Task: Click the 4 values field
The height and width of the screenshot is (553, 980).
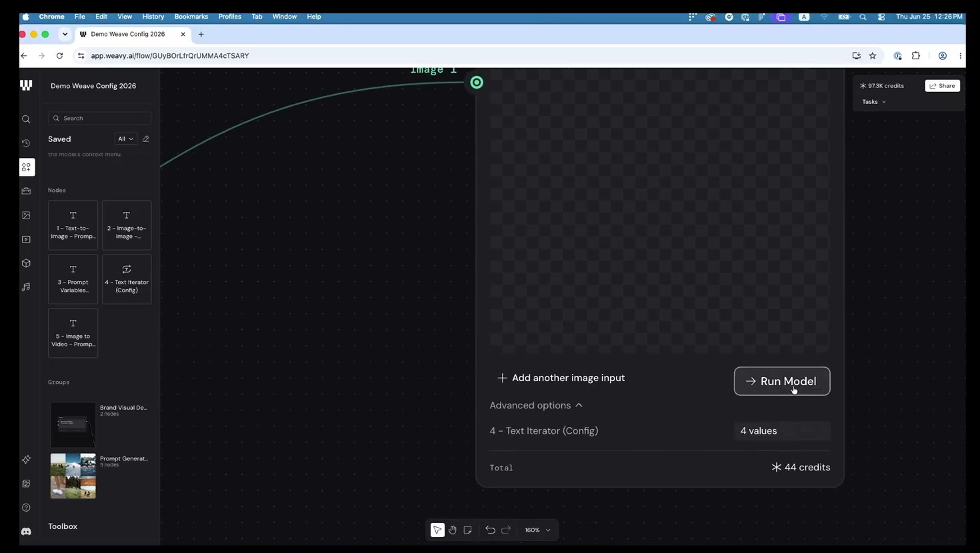Action: (x=782, y=431)
